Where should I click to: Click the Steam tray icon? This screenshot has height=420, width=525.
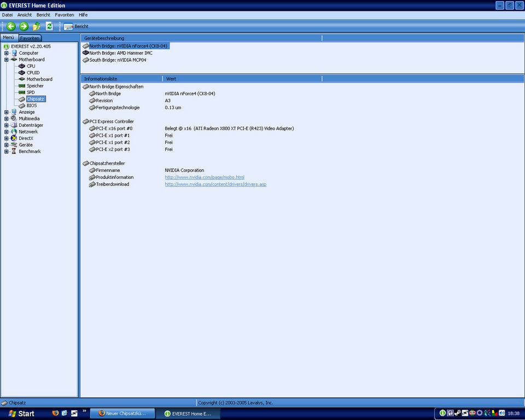(x=457, y=413)
